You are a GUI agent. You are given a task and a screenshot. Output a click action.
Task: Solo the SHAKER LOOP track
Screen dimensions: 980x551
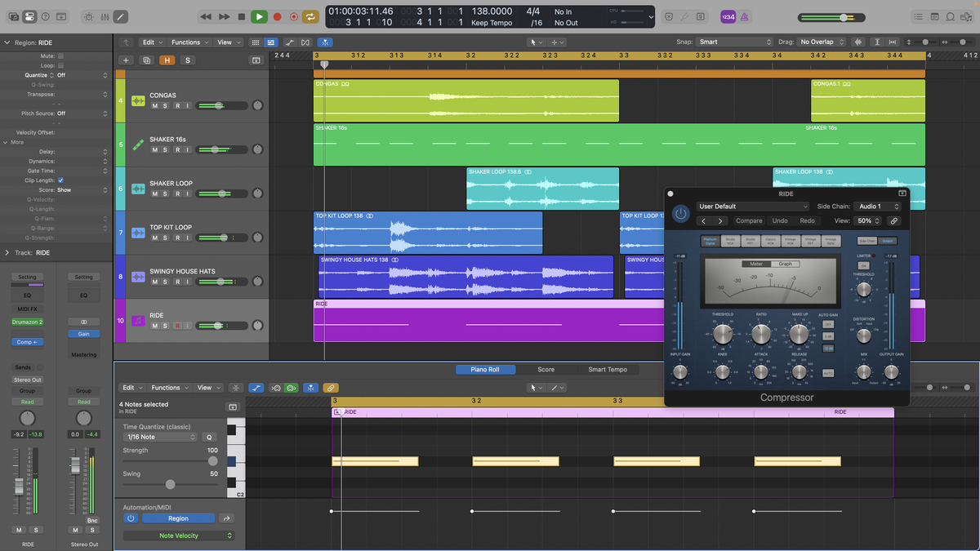click(166, 193)
